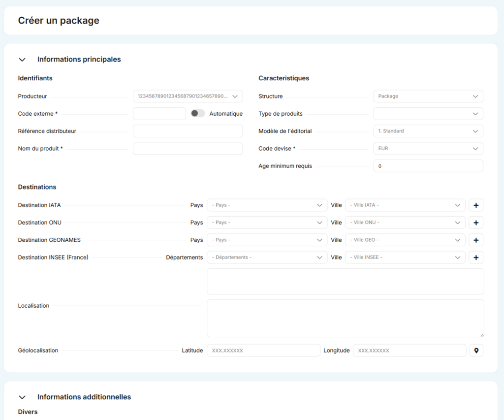The width and height of the screenshot is (504, 420).
Task: Click the Age minimum requis field
Action: (428, 166)
